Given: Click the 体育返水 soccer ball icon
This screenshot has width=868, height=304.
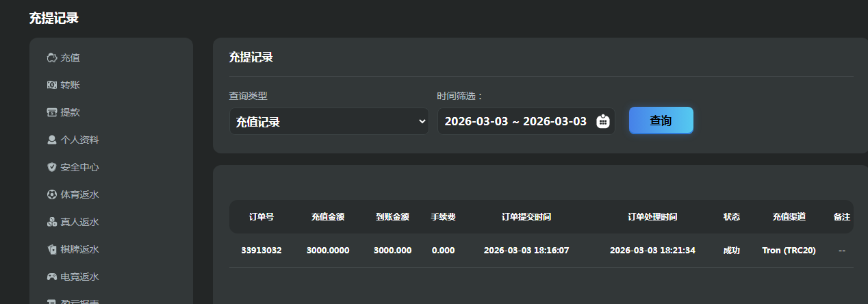Looking at the screenshot, I should click(51, 194).
